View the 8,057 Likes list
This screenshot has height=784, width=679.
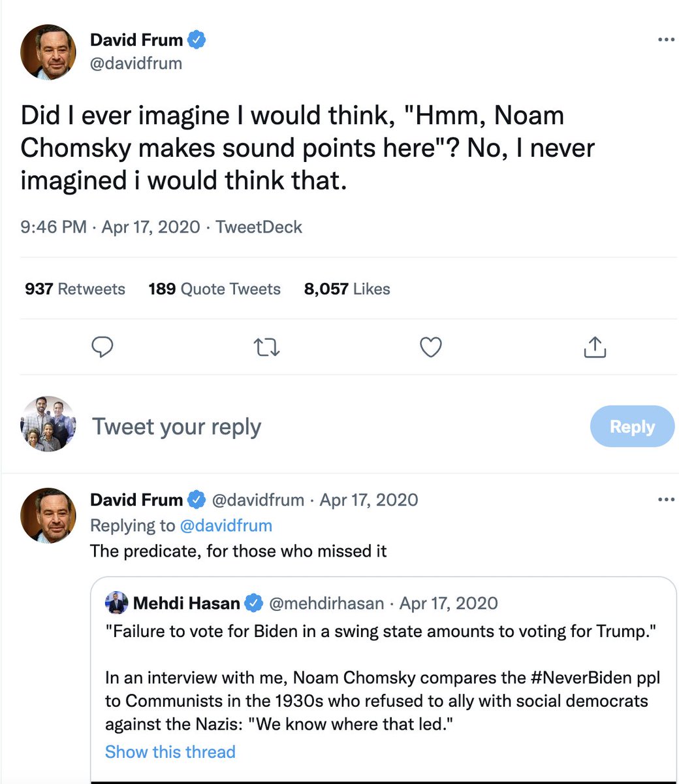[347, 289]
